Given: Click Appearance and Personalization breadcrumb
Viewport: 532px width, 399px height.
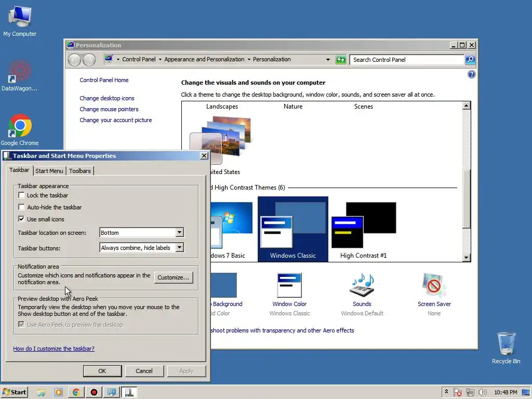Looking at the screenshot, I should tap(204, 59).
